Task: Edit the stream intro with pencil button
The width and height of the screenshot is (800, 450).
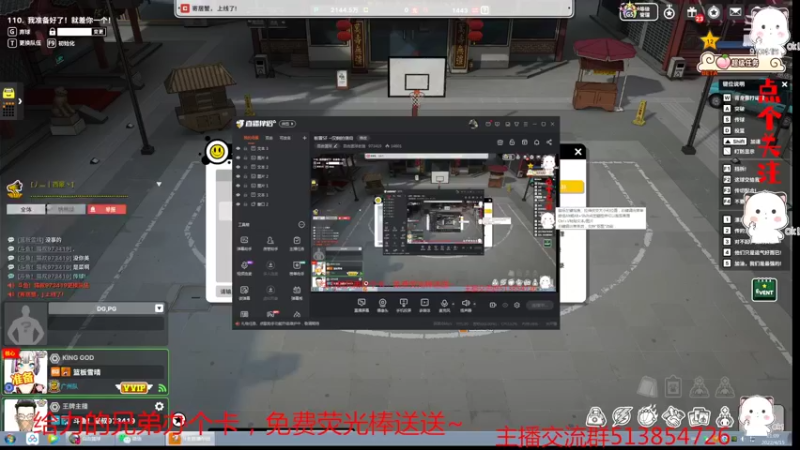Action: [328, 146]
